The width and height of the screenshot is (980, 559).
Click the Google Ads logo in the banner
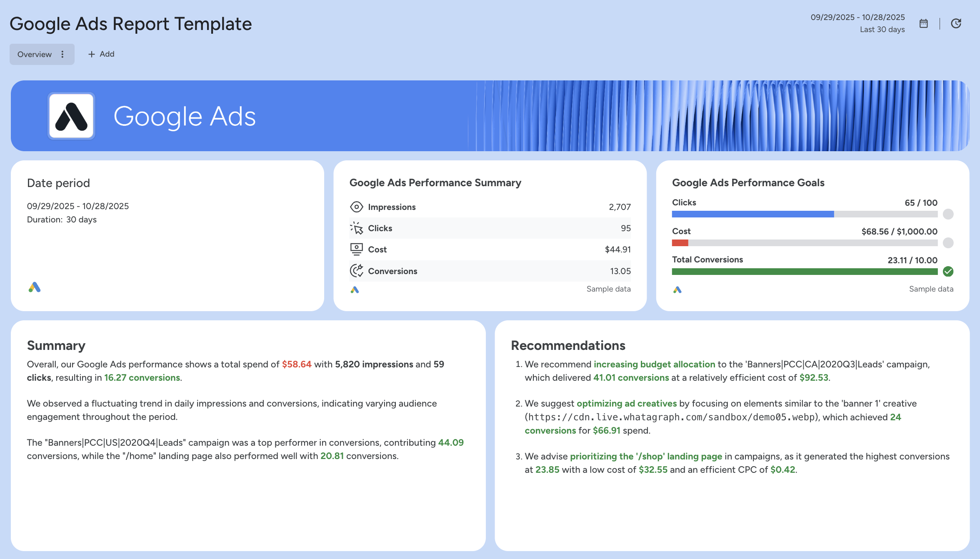click(x=72, y=115)
